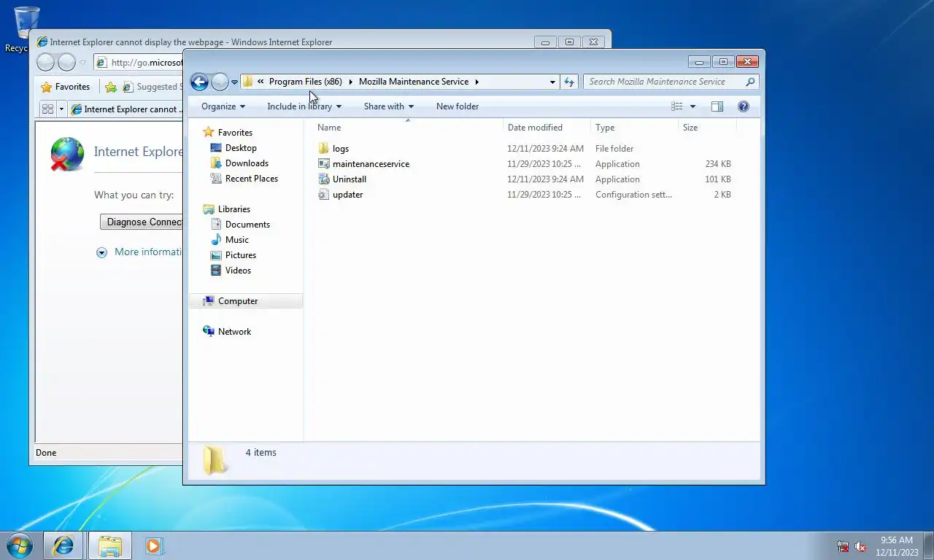Viewport: 934px width, 560px height.
Task: Open Explorer Help with the question mark icon
Action: pos(744,106)
